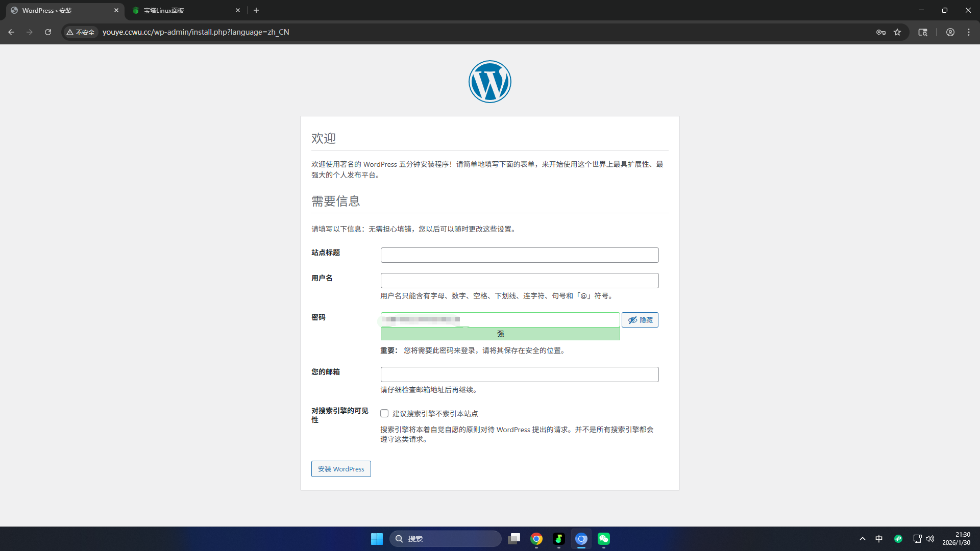Click the "不安全" site security indicator
This screenshot has height=551, width=980.
click(x=81, y=32)
